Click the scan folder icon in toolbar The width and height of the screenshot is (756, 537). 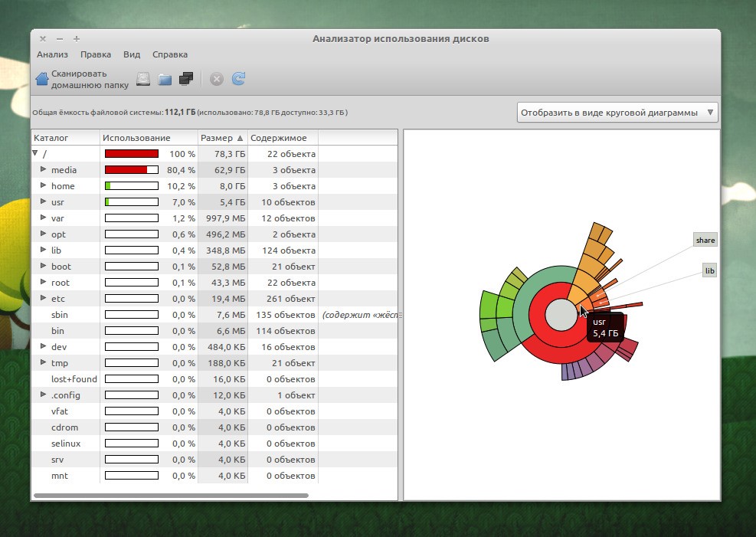coord(165,78)
